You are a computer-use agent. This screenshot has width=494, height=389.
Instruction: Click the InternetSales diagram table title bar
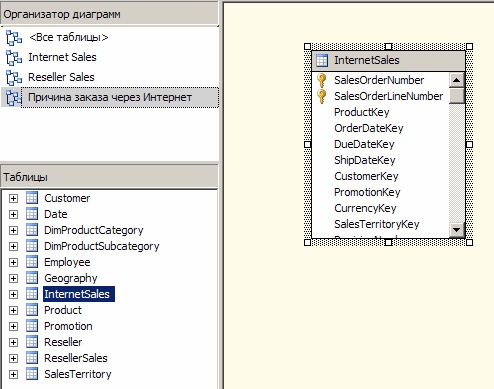[388, 60]
